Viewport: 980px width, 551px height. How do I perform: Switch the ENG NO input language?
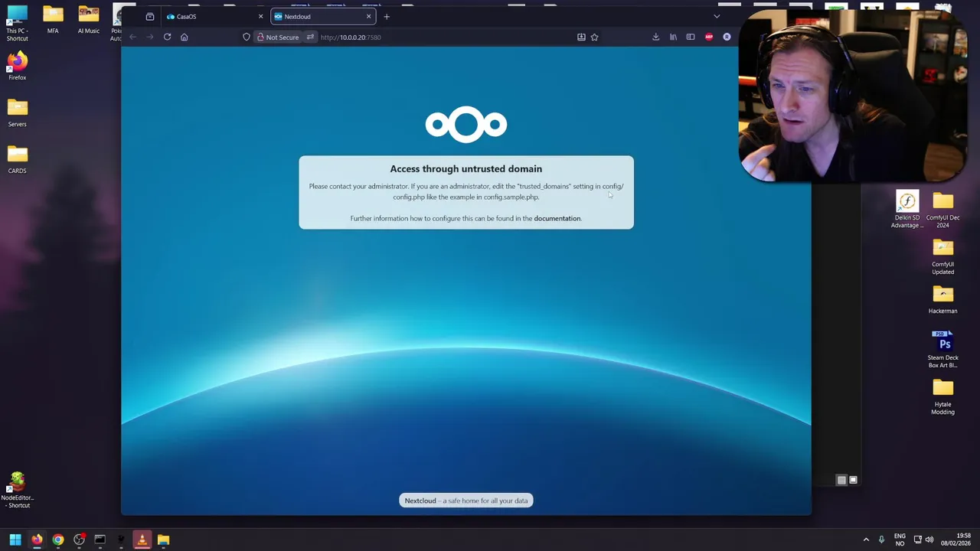pyautogui.click(x=900, y=540)
